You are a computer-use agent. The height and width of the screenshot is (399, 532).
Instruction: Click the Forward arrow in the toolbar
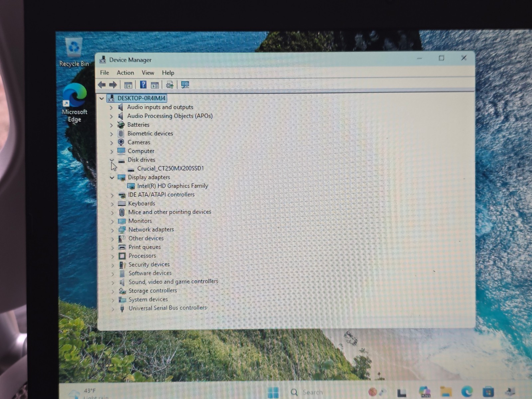point(113,85)
